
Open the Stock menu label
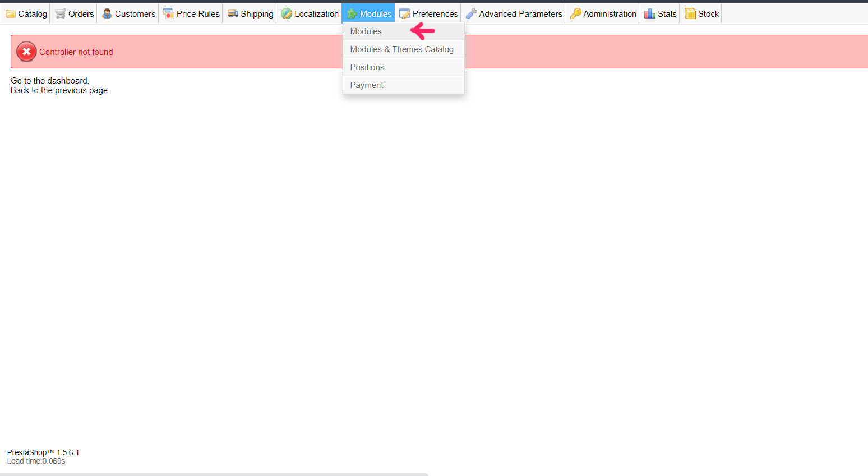(708, 14)
